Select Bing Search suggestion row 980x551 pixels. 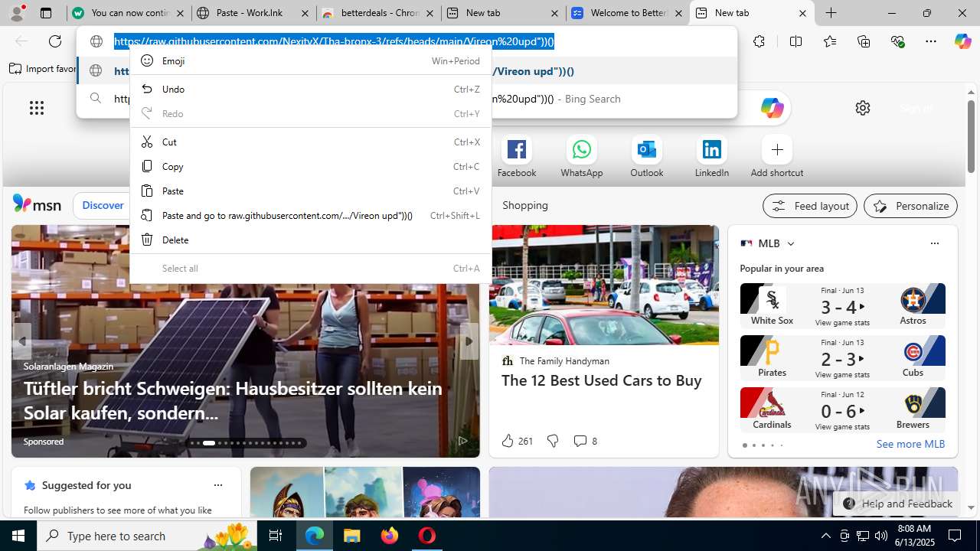click(407, 99)
